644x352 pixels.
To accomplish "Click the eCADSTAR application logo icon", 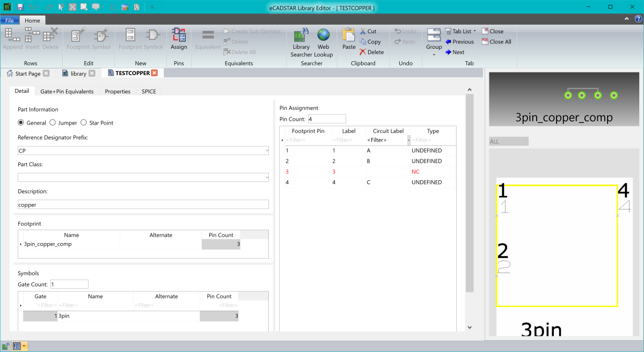I will click(7, 7).
